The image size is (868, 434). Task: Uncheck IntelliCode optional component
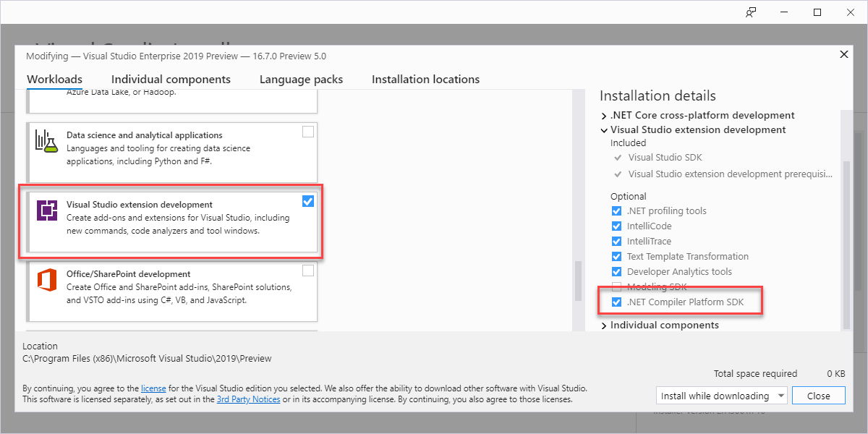(x=616, y=226)
